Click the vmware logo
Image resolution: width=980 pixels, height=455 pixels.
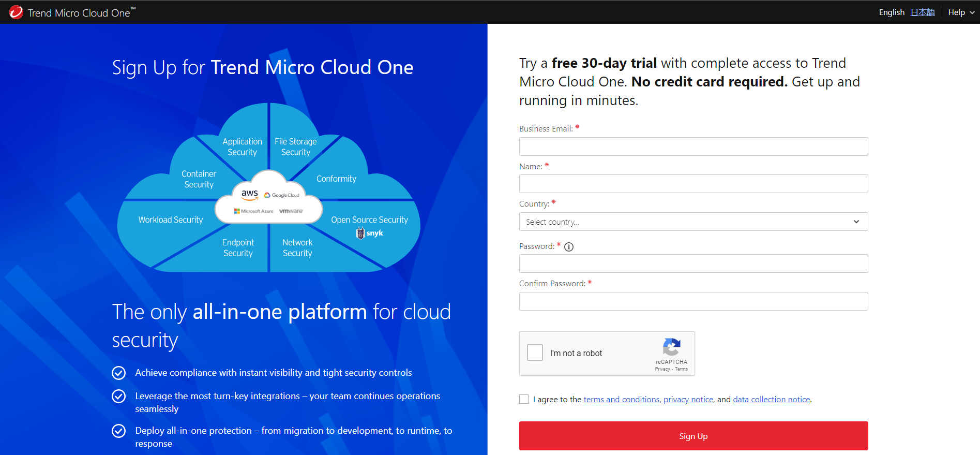coord(291,211)
